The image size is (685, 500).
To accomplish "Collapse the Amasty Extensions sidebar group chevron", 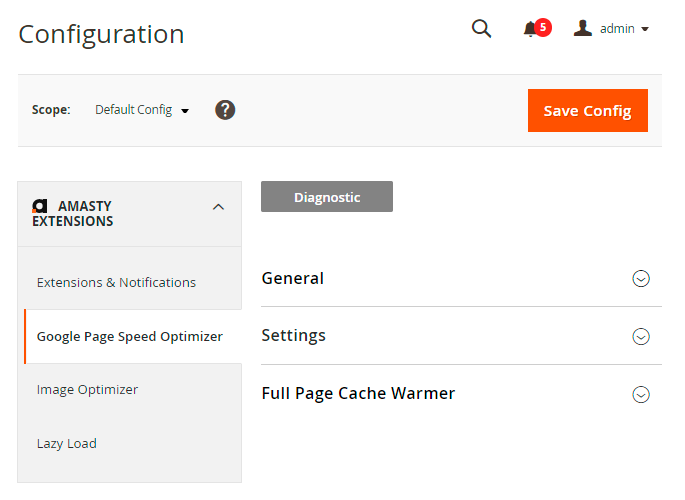I will tap(219, 207).
